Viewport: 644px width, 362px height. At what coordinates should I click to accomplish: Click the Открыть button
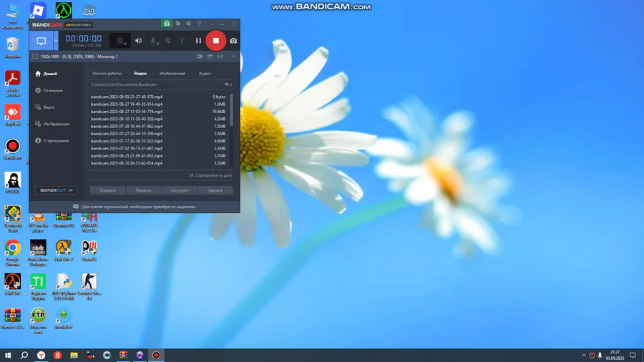[107, 190]
